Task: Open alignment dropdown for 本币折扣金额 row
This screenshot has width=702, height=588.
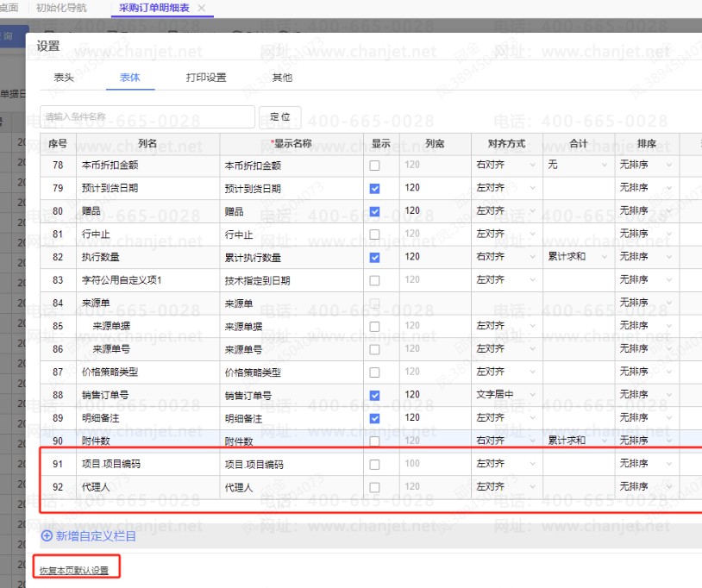Action: pyautogui.click(x=505, y=166)
